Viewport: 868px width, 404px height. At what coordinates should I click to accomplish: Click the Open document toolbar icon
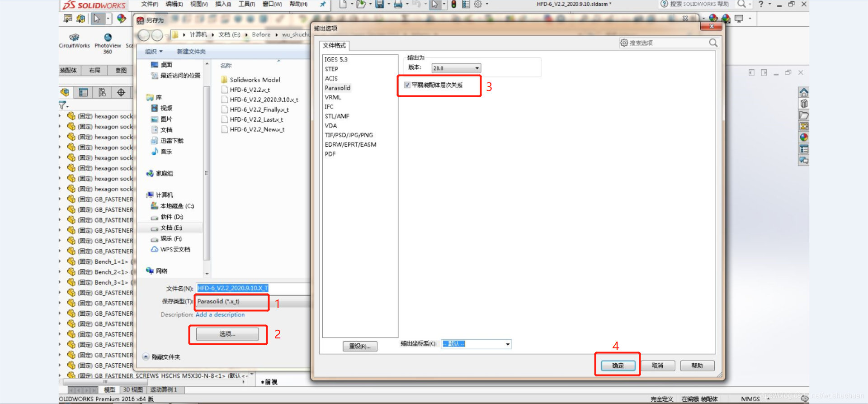(361, 5)
